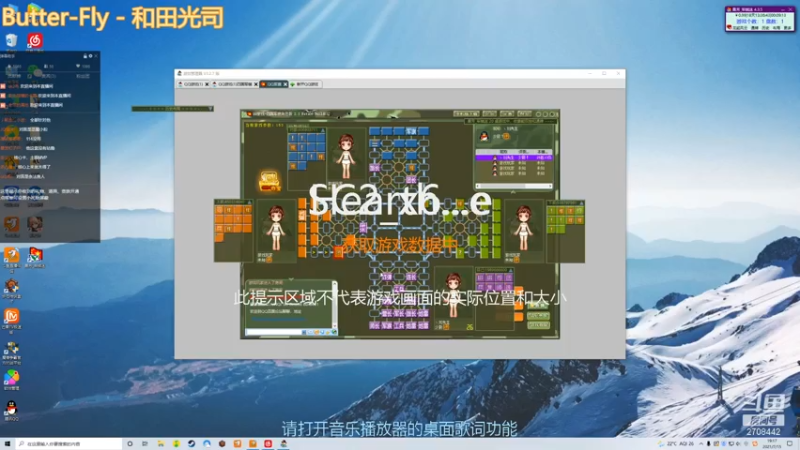
Task: Open Task View on the taskbar
Action: pos(145,444)
